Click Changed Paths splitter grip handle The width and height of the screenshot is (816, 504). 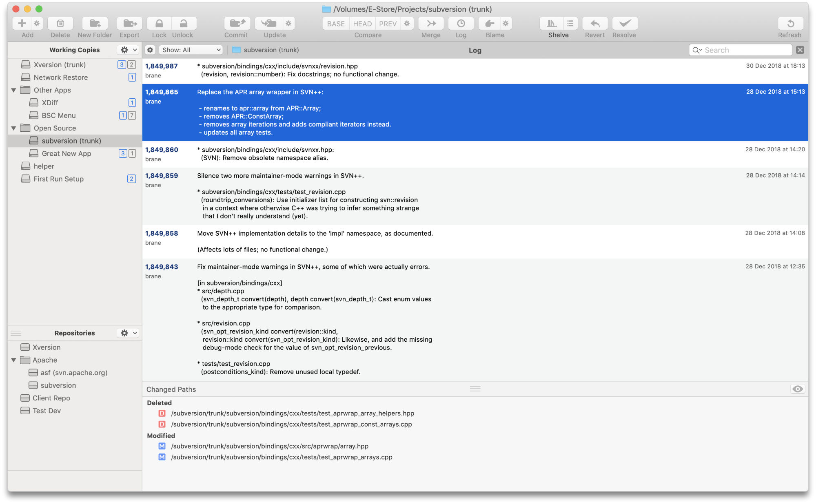click(x=475, y=389)
